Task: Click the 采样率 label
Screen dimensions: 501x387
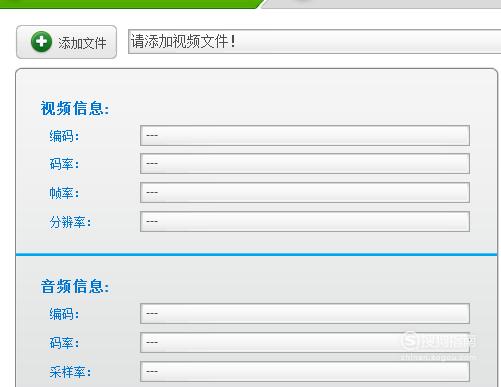Action: click(70, 372)
